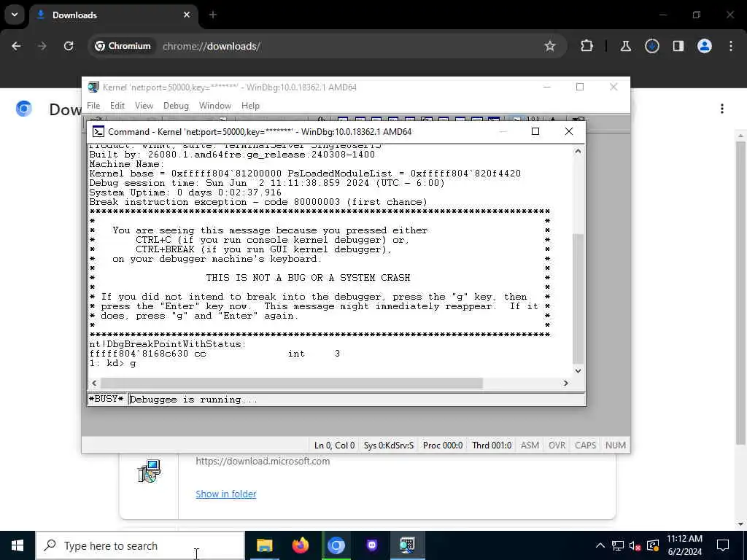The height and width of the screenshot is (560, 747).
Task: Toggle OVR overtype indicator
Action: (557, 446)
